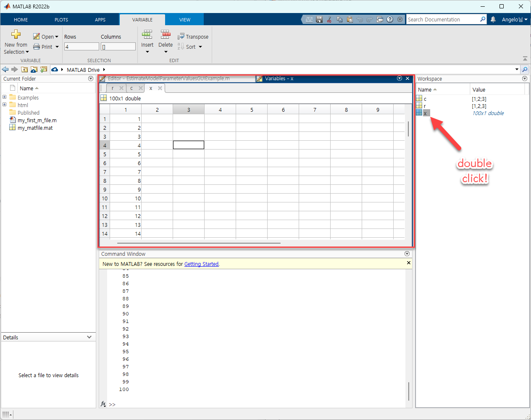
Task: Switch to the APPS tab
Action: click(x=100, y=20)
